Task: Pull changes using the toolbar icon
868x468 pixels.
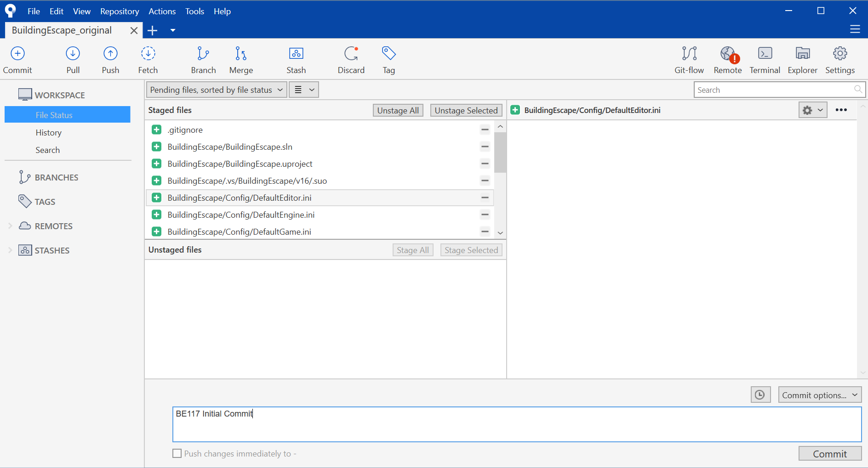Action: click(73, 59)
